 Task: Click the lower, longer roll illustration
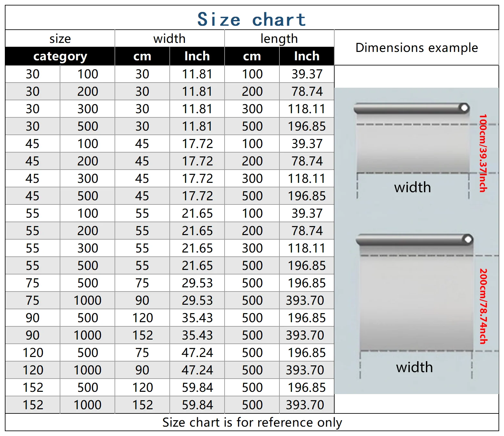tap(416, 297)
